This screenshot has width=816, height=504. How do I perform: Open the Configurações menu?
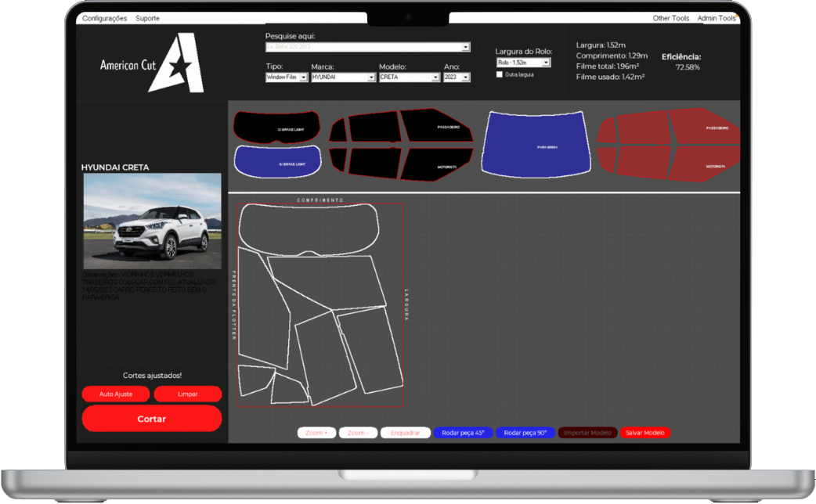(x=105, y=18)
